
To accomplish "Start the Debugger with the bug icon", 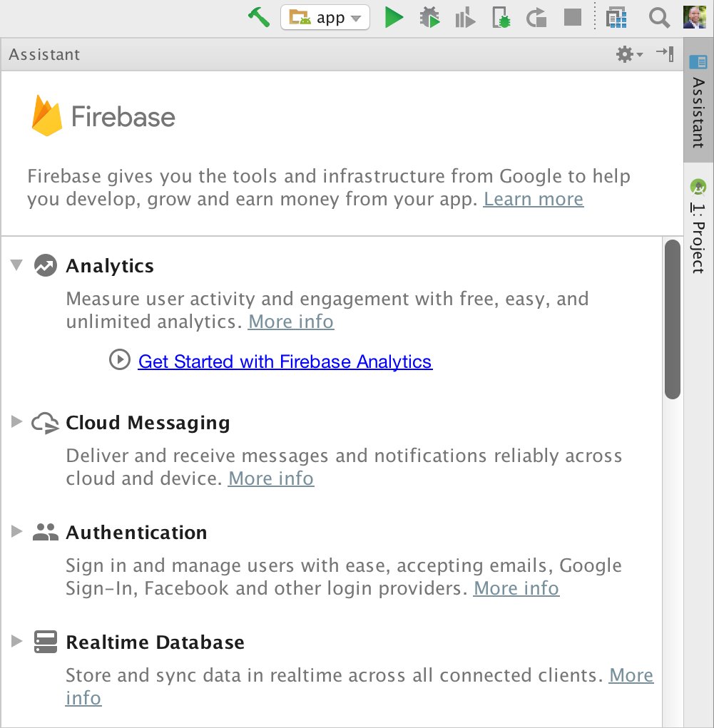I will (429, 17).
